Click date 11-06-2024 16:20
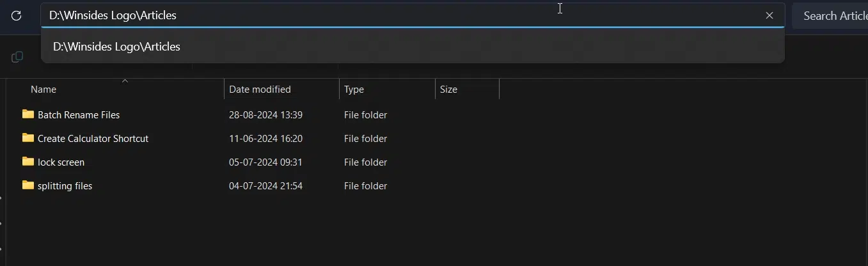The height and width of the screenshot is (266, 868). 265,139
